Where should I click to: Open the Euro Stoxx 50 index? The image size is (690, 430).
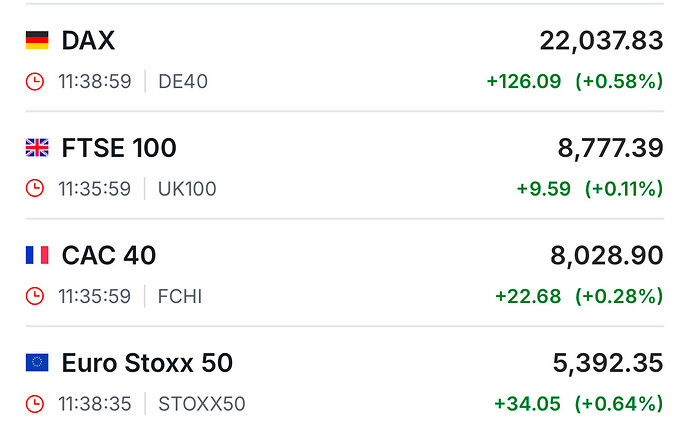[147, 363]
